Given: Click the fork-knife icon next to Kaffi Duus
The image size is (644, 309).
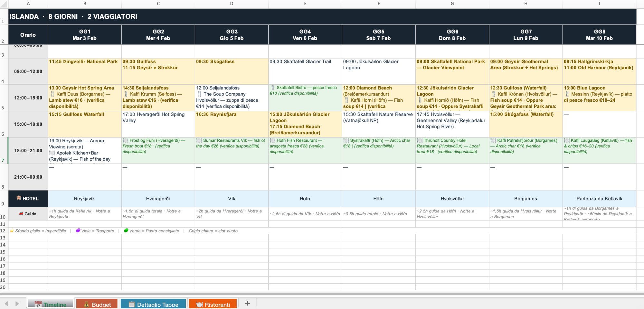Looking at the screenshot, I should coord(52,94).
